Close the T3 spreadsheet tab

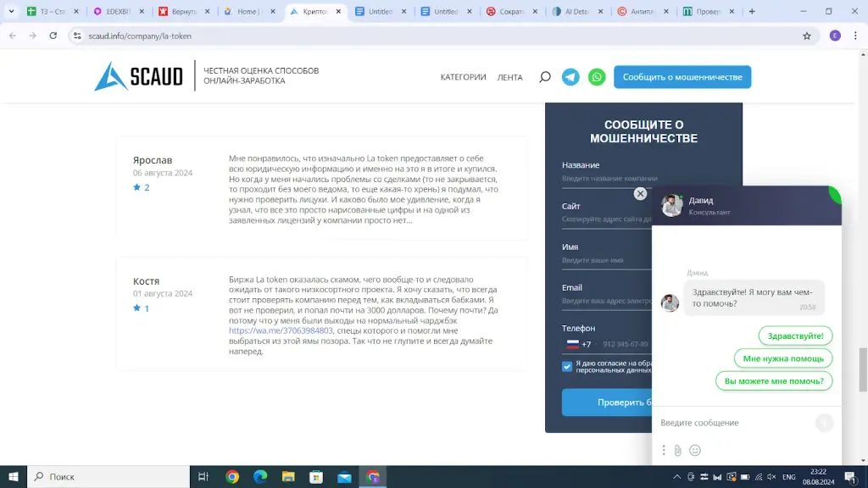click(x=75, y=11)
